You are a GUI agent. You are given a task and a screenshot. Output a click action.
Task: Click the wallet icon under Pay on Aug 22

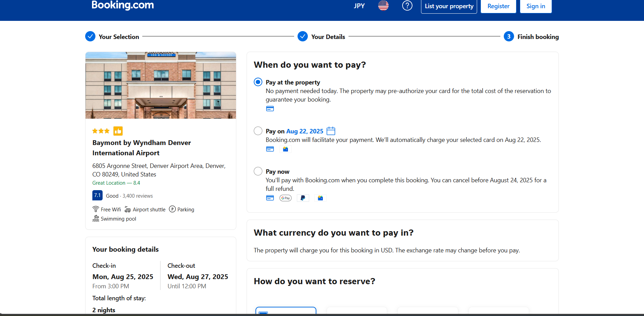[x=286, y=149]
